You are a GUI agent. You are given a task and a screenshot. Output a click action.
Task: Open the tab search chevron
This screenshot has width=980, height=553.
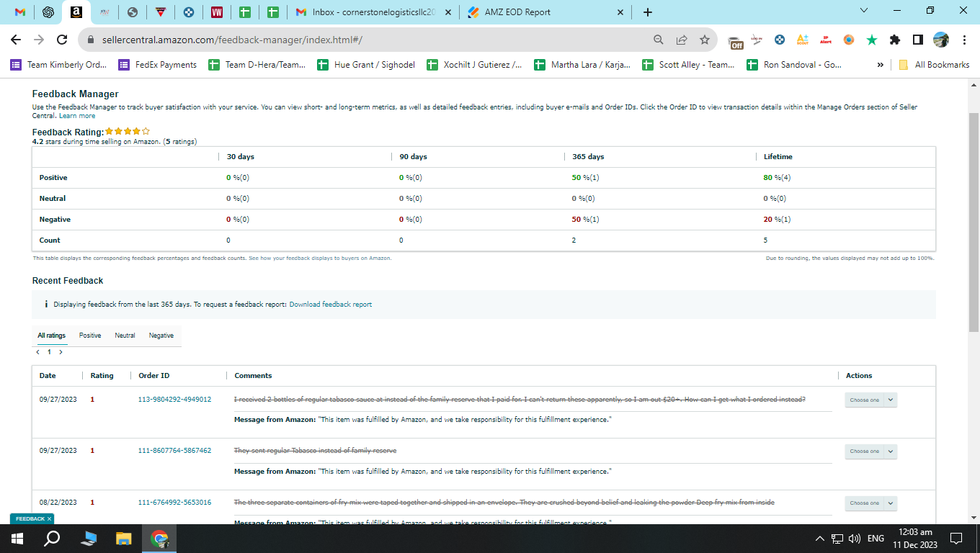865,11
